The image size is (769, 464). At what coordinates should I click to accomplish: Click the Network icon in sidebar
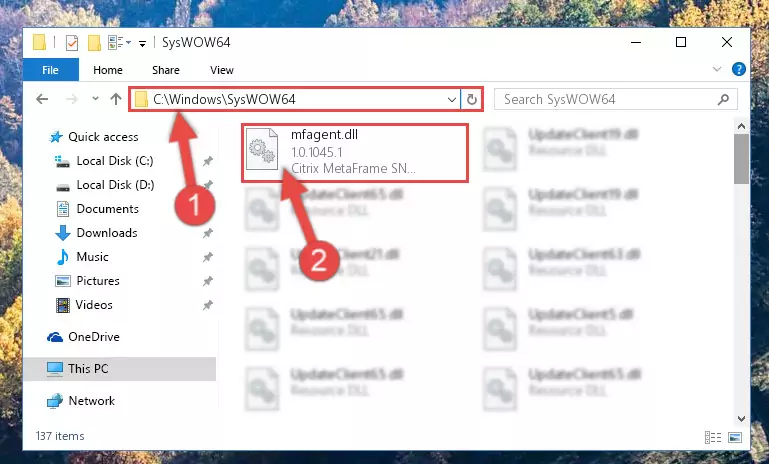coord(55,401)
